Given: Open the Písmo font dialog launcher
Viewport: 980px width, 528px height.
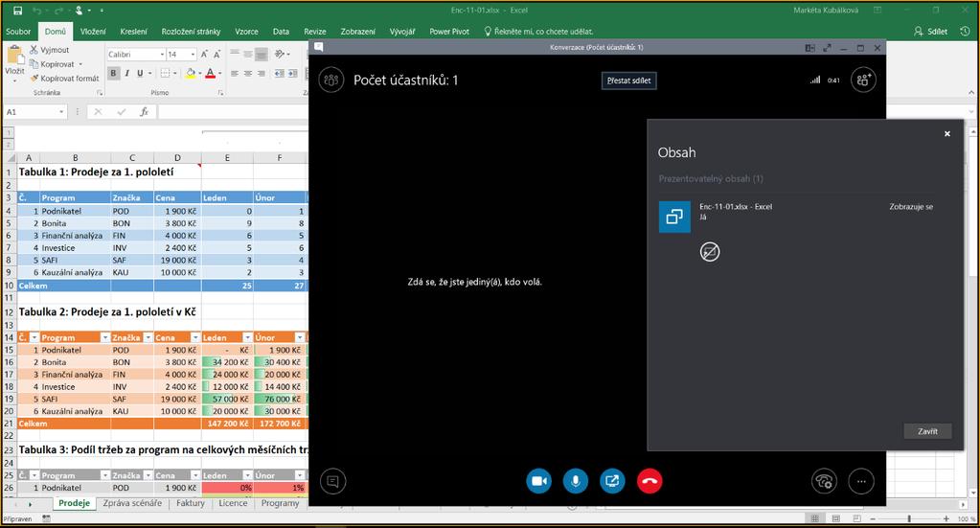Looking at the screenshot, I should click(x=220, y=93).
